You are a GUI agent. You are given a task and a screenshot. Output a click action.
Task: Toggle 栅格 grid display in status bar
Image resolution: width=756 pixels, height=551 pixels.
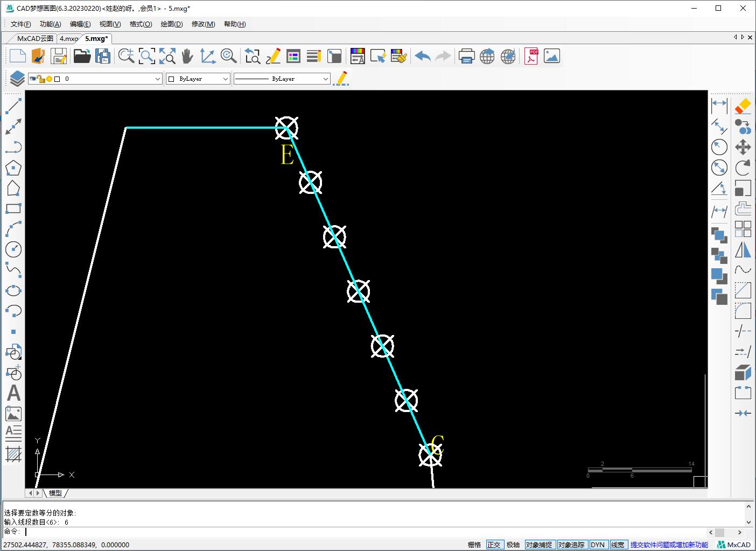click(x=474, y=545)
